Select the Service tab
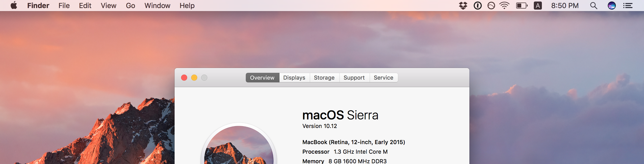Image resolution: width=644 pixels, height=164 pixels. pos(384,78)
